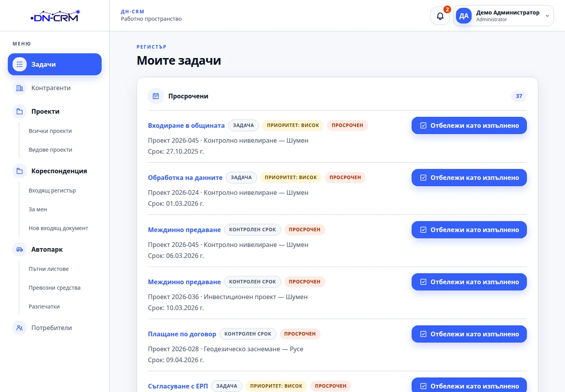565x392 pixels.
Task: Click the Задачи list icon in sidebar
Action: tap(20, 64)
